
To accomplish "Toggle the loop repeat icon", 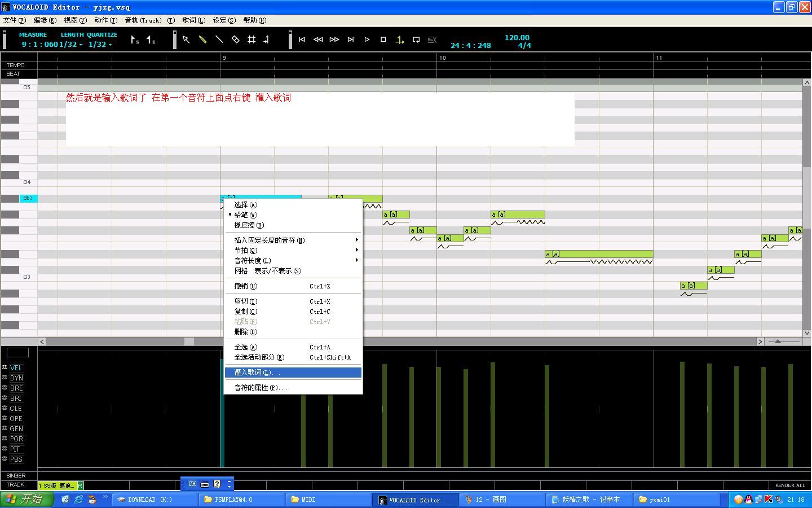I will click(x=416, y=40).
